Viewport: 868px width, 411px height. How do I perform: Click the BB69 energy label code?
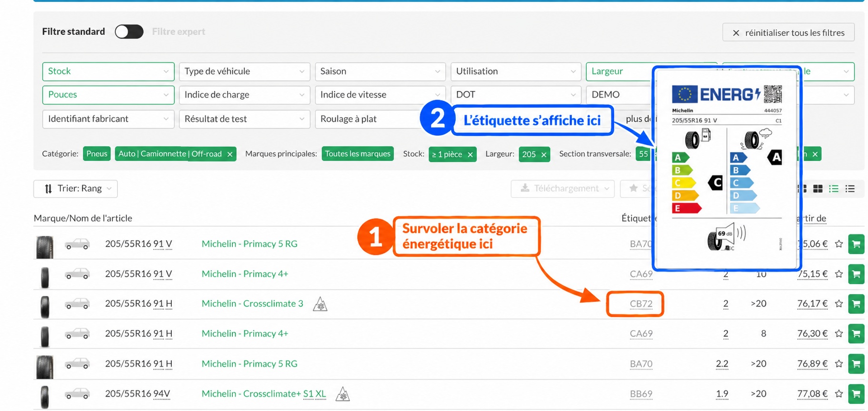[641, 394]
